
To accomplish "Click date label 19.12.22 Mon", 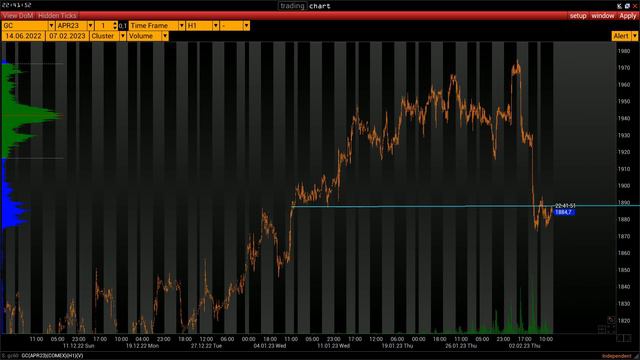I will pos(142,346).
